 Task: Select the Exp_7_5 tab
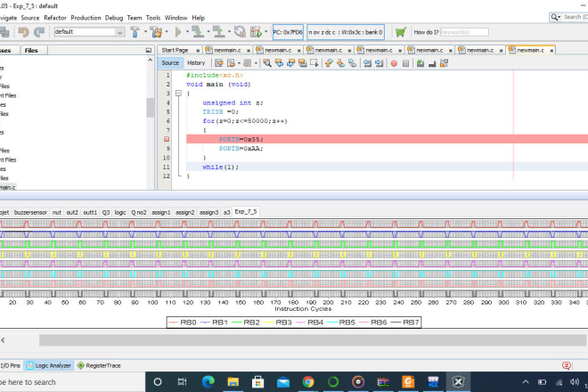pyautogui.click(x=246, y=212)
